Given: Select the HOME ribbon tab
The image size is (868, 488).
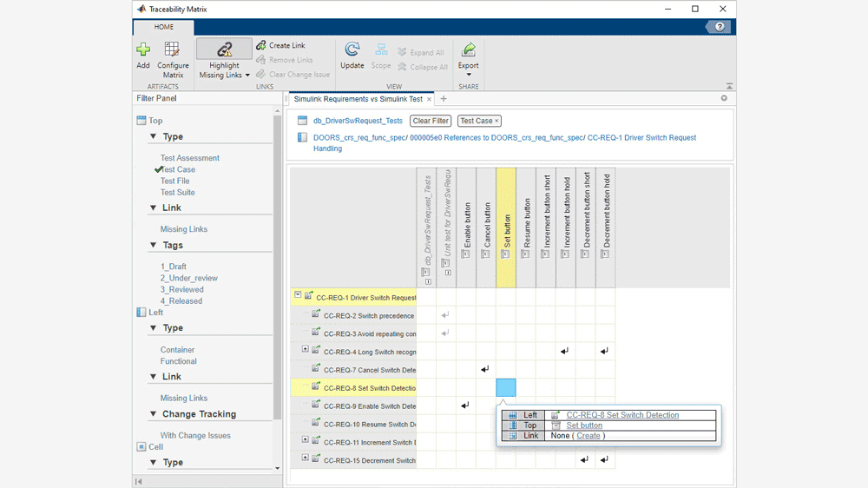Looking at the screenshot, I should (164, 27).
